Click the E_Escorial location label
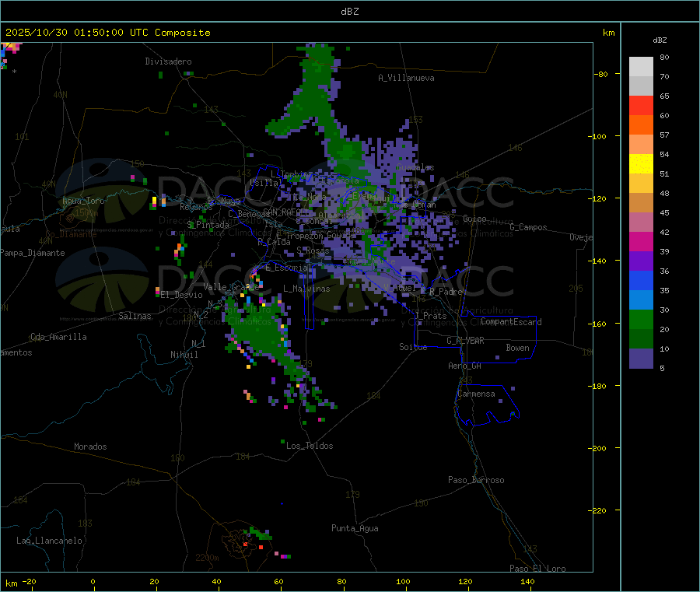Screen dimensions: 700x592 tap(288, 268)
